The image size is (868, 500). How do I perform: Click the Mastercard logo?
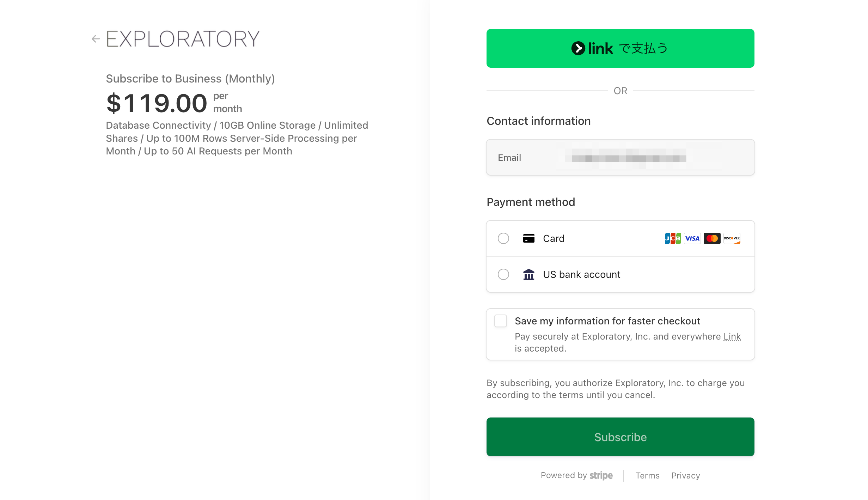tap(712, 238)
